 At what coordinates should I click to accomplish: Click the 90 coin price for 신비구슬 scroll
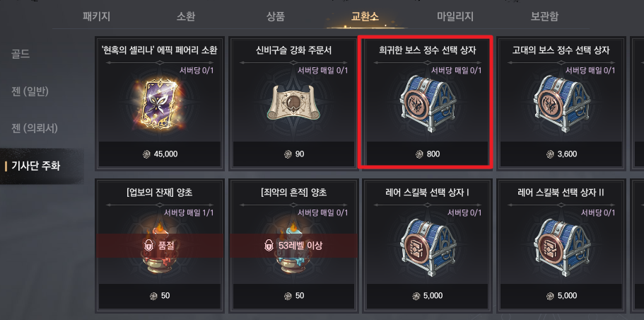pyautogui.click(x=293, y=154)
